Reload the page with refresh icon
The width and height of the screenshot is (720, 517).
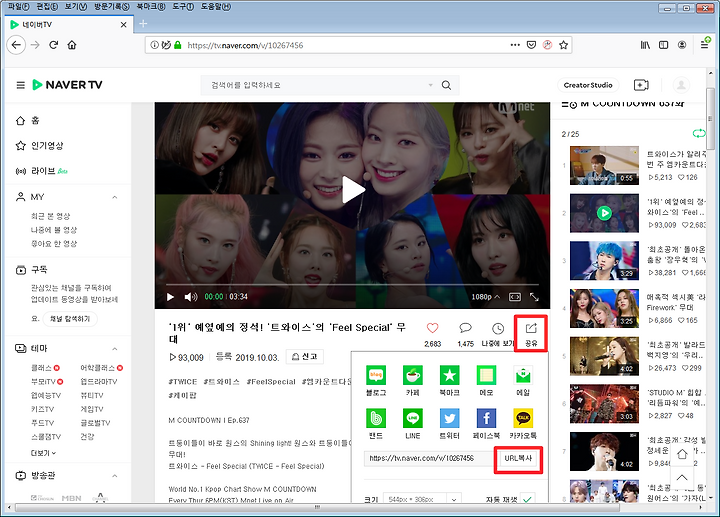(54, 45)
